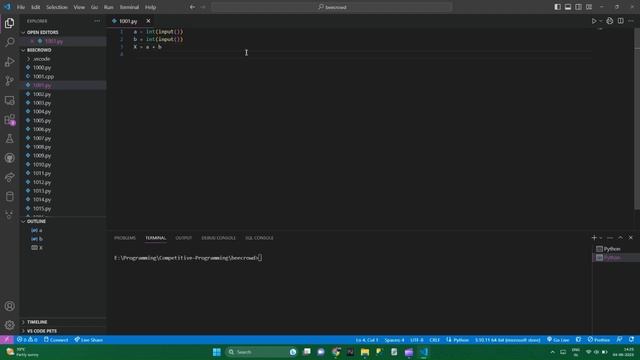
Task: Open the Terminal menu
Action: 129,7
